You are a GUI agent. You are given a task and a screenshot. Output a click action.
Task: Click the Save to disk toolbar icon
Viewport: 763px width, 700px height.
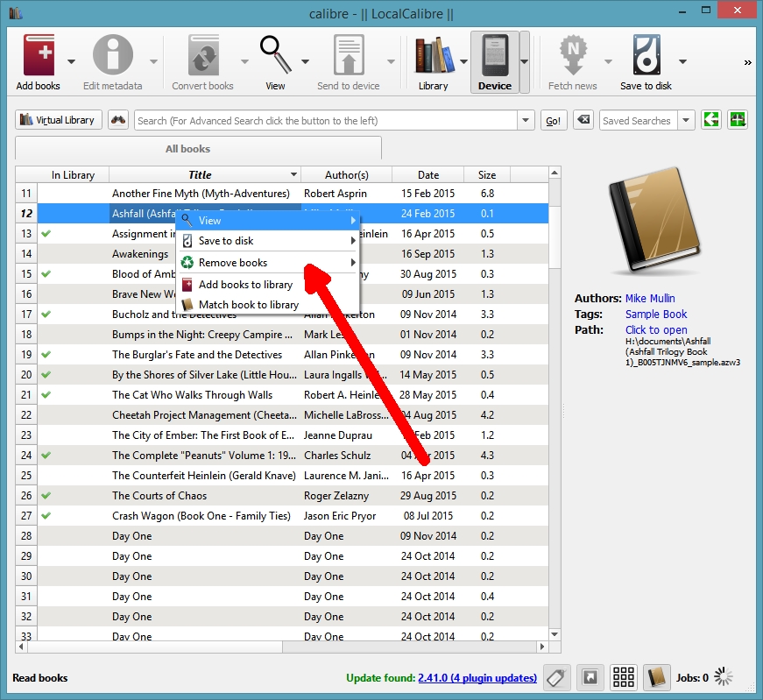(x=646, y=55)
